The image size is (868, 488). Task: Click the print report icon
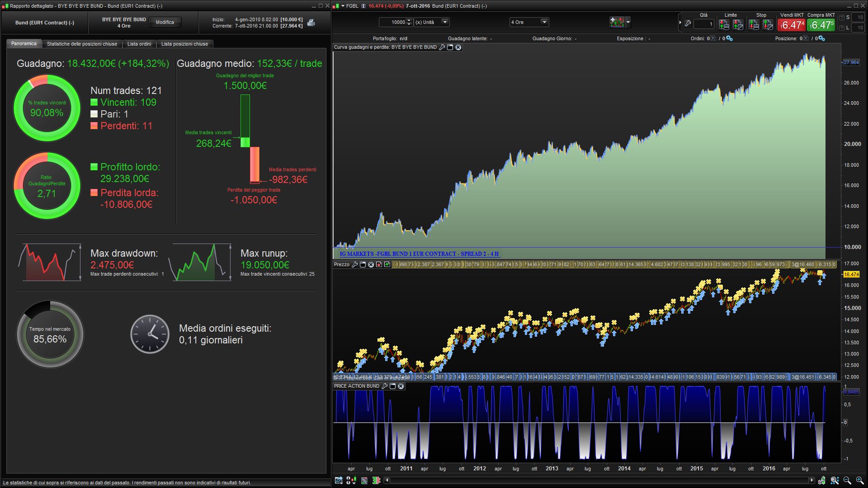[x=311, y=23]
